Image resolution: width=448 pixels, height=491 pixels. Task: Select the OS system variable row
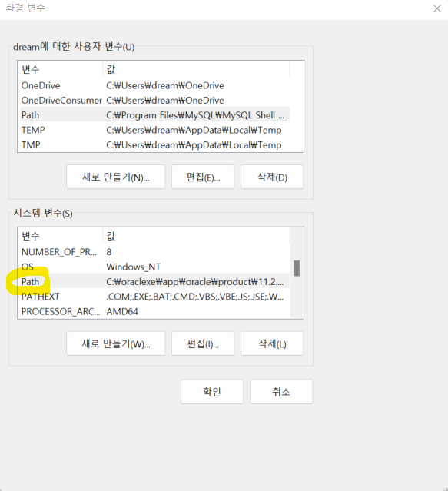pyautogui.click(x=155, y=267)
